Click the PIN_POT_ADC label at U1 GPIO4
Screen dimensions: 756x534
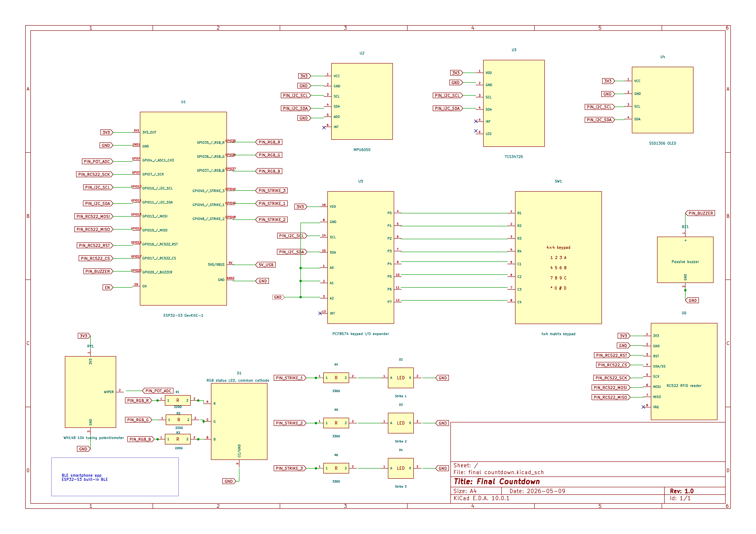(97, 161)
